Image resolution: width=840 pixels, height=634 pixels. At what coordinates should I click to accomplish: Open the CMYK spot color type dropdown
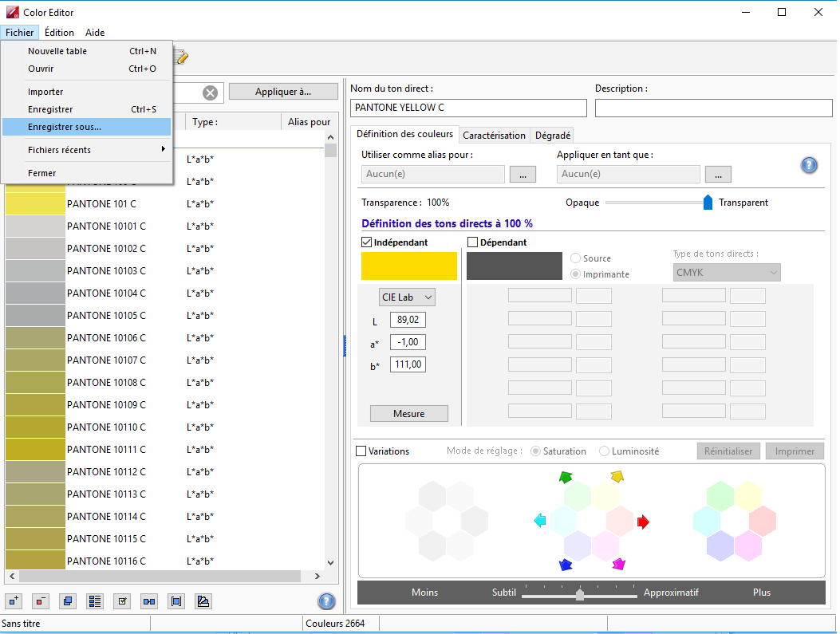point(727,273)
